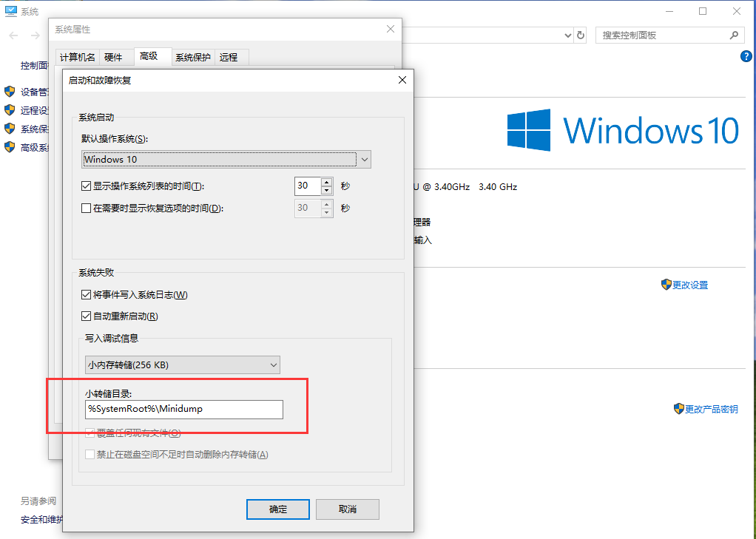756x539 pixels.
Task: Click the shield icon next to 高级系统设置
Action: click(x=10, y=147)
